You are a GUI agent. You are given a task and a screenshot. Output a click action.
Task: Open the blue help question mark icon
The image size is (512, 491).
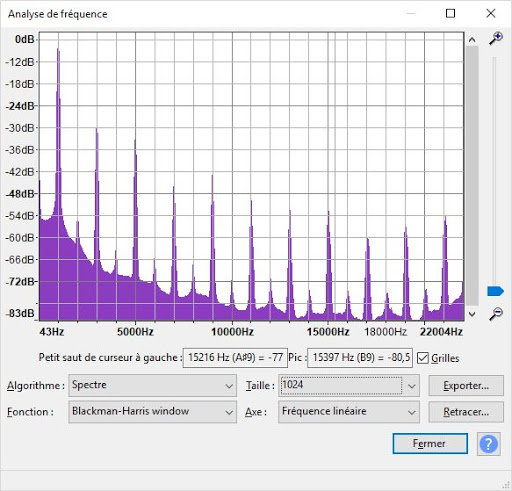pos(488,444)
